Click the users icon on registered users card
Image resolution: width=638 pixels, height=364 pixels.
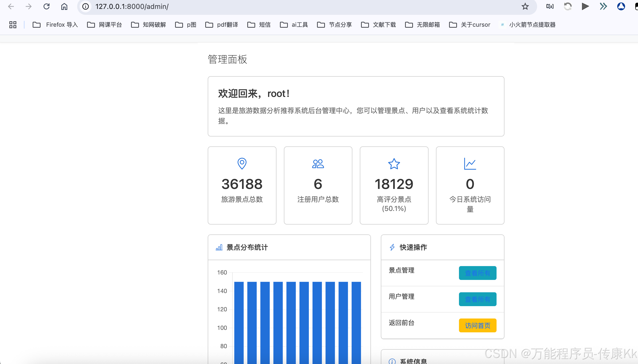tap(318, 164)
